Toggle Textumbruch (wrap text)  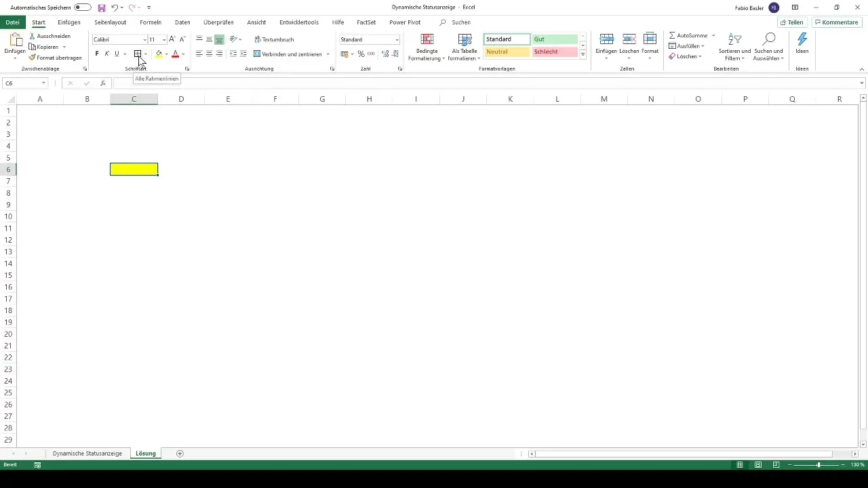pyautogui.click(x=274, y=39)
